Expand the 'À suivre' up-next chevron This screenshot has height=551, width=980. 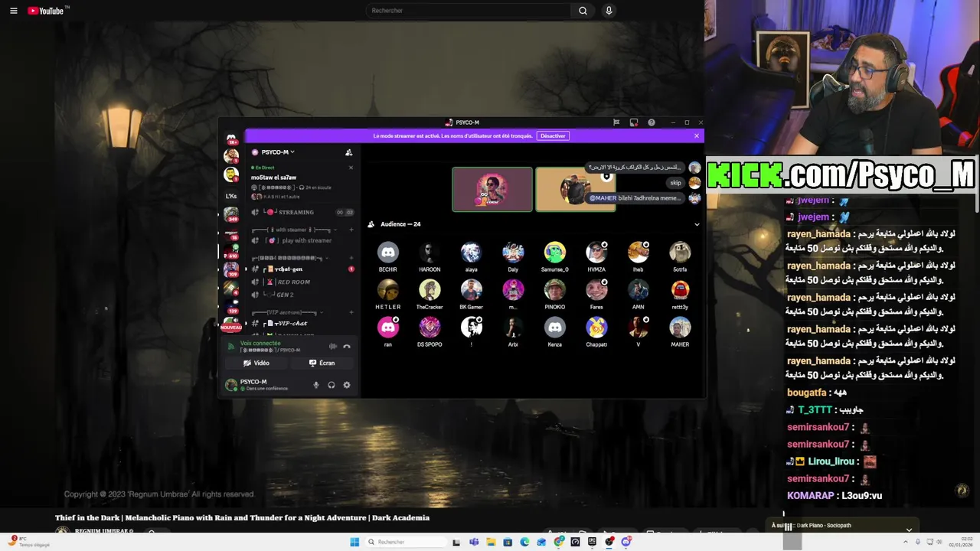[x=909, y=530]
